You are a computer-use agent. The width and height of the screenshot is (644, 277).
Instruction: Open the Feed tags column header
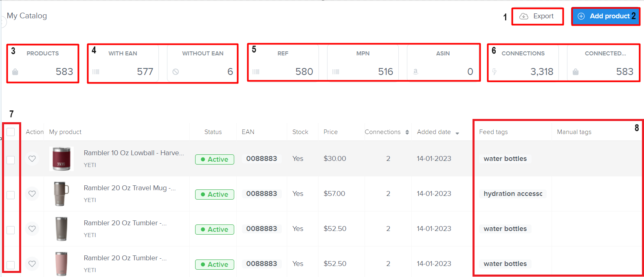point(493,132)
